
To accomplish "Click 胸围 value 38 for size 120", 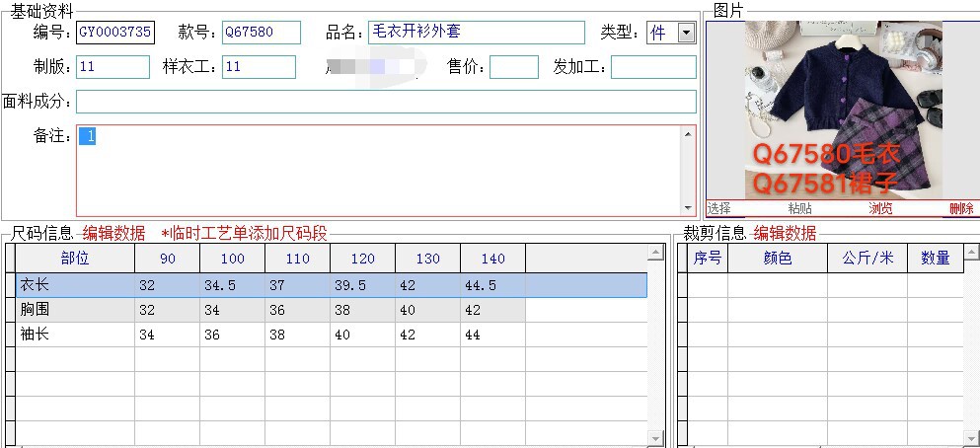I will (362, 310).
